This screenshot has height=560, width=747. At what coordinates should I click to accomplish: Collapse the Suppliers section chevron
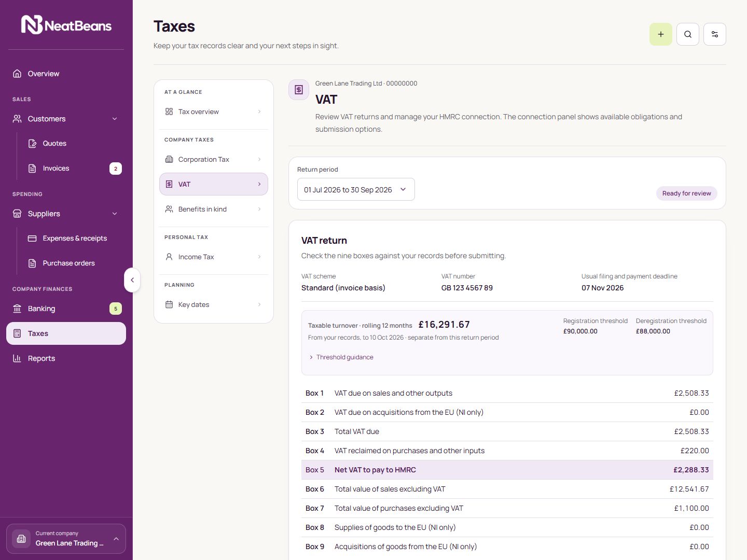click(115, 214)
